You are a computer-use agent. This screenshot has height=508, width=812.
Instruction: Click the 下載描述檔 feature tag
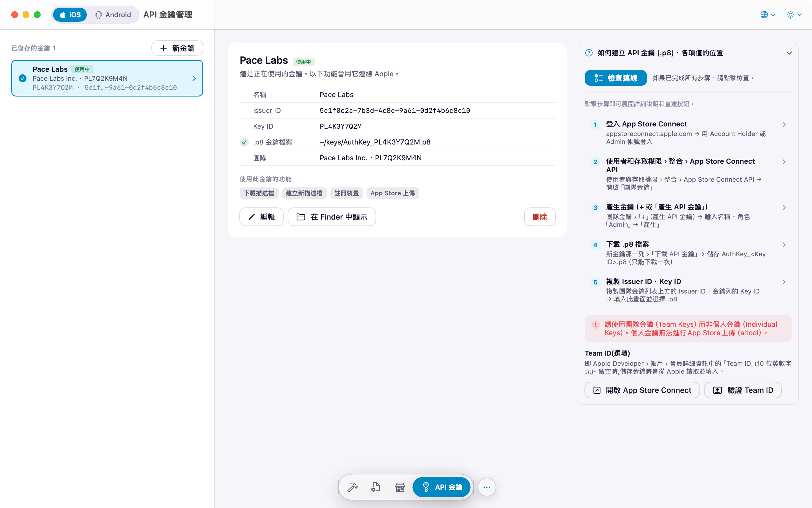[259, 193]
